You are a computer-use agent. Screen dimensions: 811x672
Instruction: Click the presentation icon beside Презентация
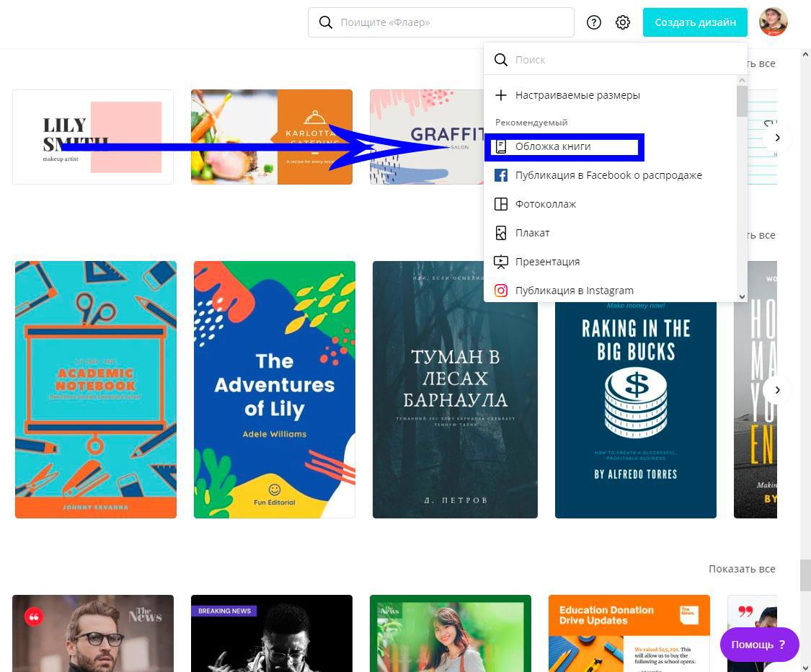501,262
